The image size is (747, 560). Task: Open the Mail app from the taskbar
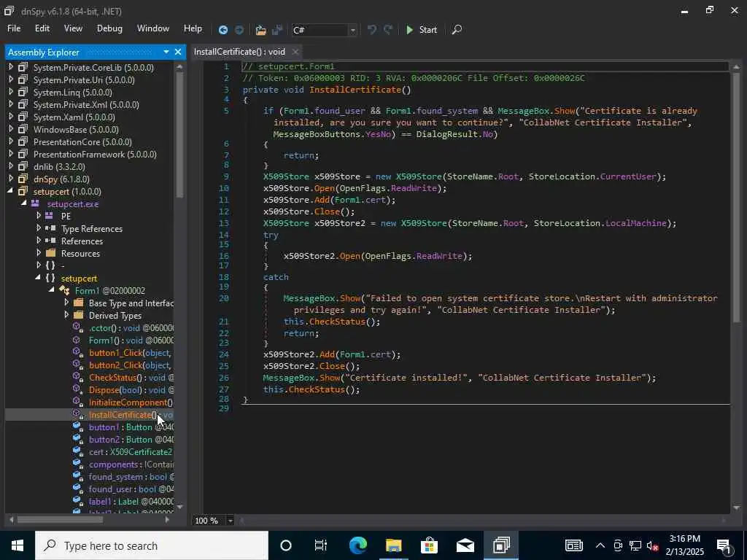point(465,545)
